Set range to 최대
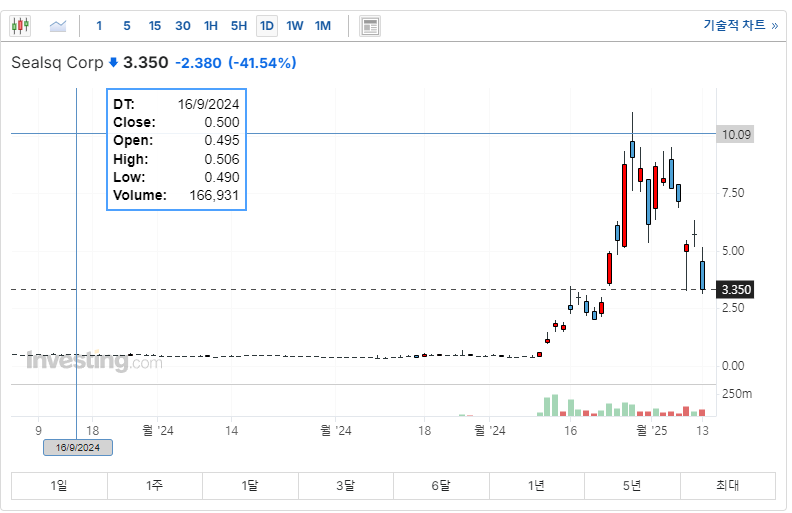Screen dimensions: 792x513 tap(727, 486)
